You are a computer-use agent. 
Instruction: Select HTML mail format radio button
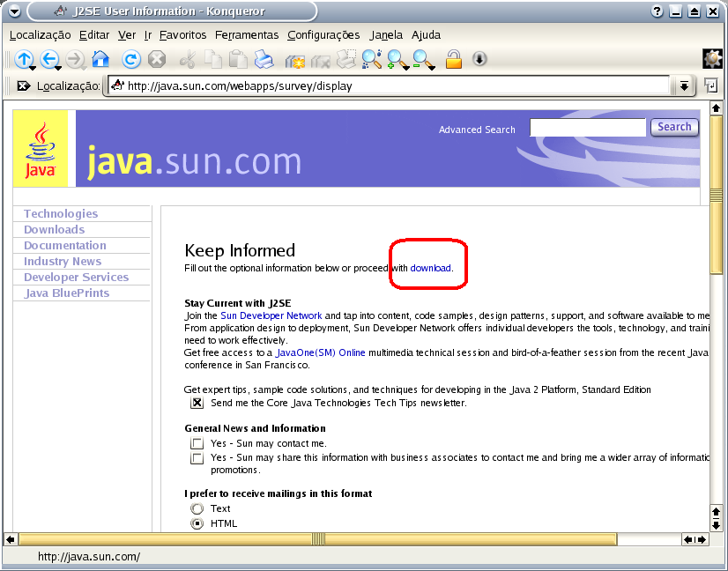point(197,523)
